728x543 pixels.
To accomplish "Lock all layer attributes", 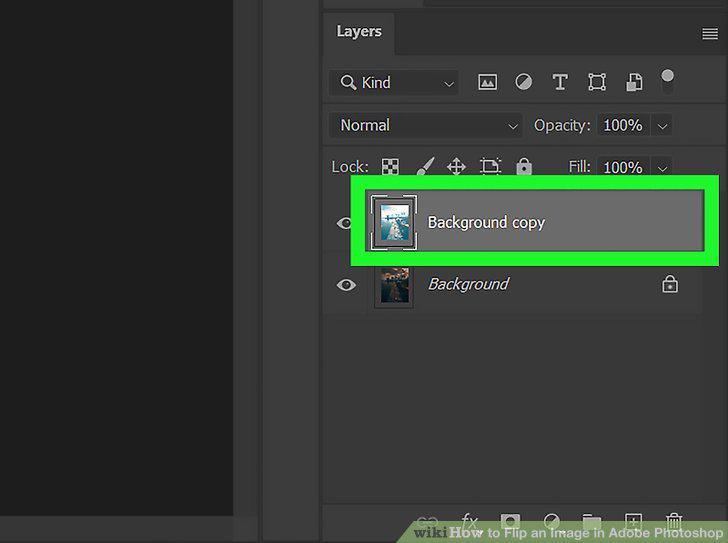I will pyautogui.click(x=524, y=166).
